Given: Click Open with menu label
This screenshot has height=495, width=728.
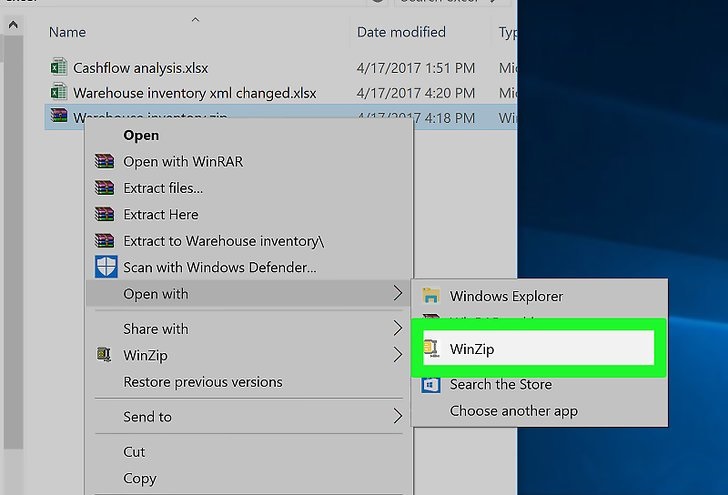Looking at the screenshot, I should coord(156,293).
